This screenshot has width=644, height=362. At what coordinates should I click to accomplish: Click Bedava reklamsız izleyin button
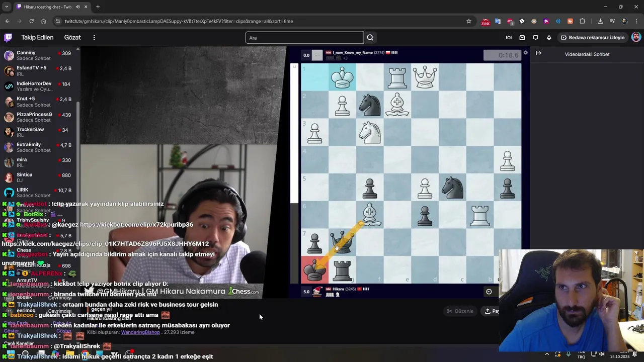593,38
